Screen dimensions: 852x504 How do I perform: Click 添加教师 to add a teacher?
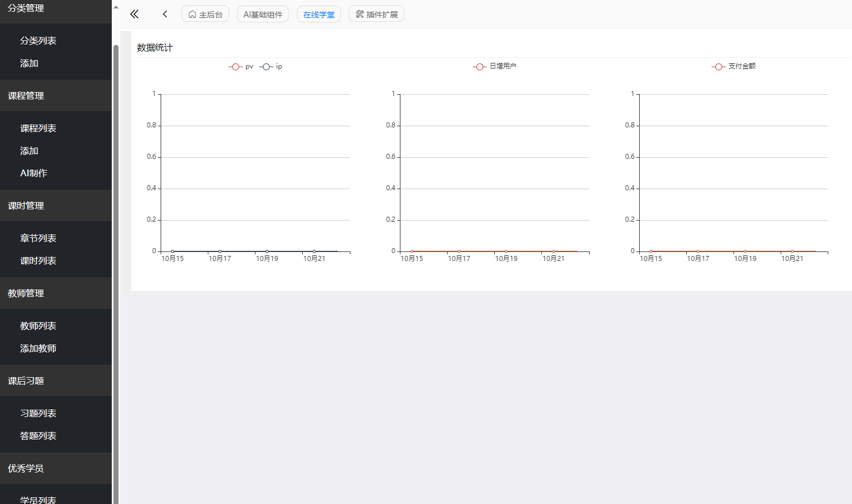point(38,348)
